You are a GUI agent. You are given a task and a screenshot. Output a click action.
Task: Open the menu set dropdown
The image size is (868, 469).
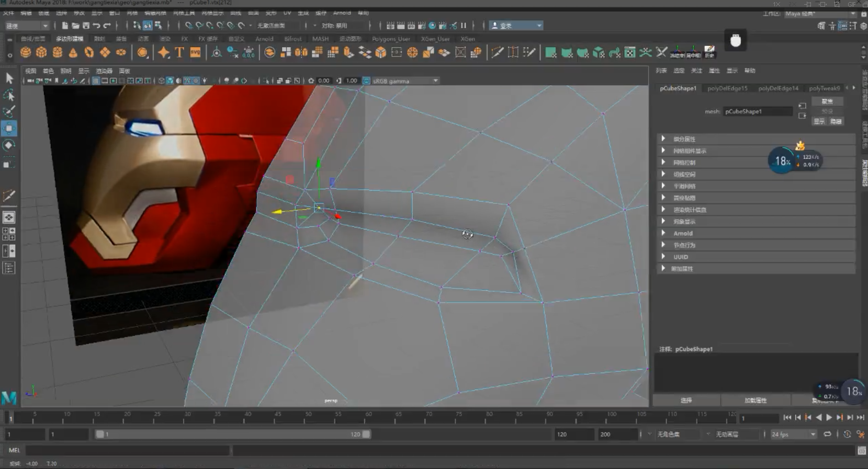point(27,26)
